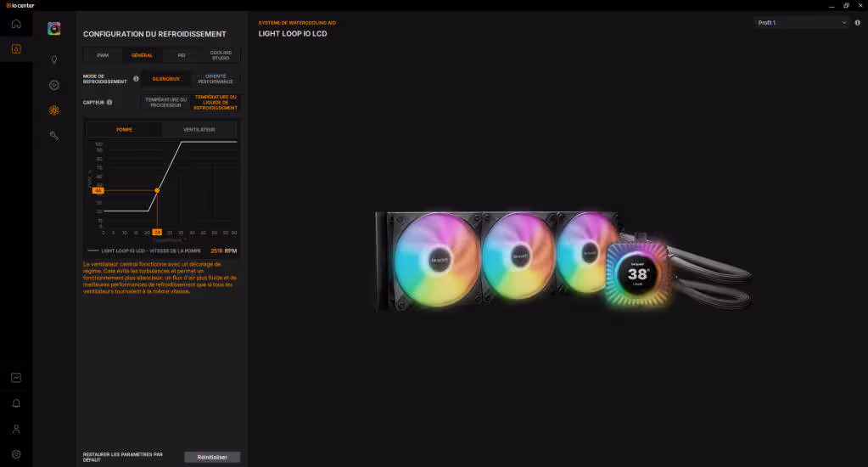Click the Réinitialiser button

212,457
